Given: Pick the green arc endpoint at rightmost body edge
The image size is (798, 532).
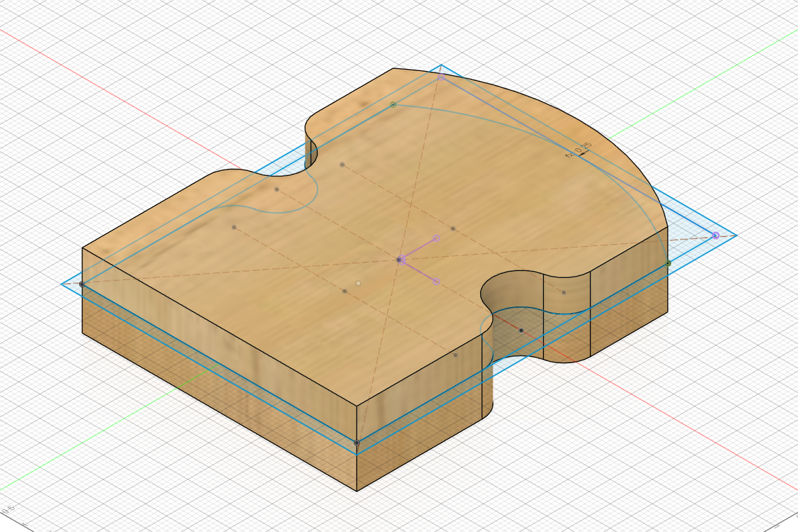Looking at the screenshot, I should click(668, 263).
